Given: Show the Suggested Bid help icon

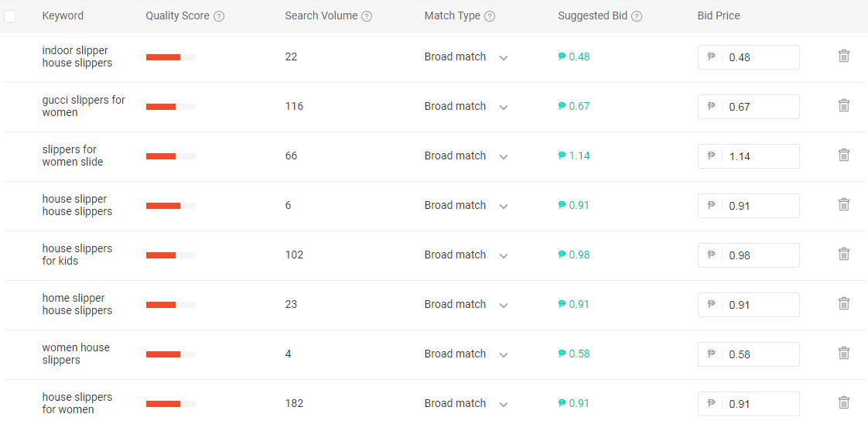Looking at the screenshot, I should pos(637,16).
